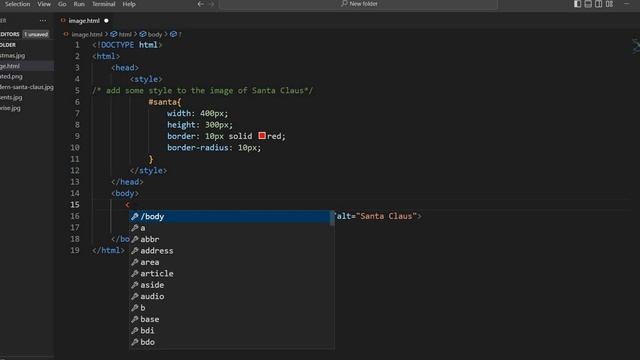Go back with the left arrow

pyautogui.click(x=200, y=4)
